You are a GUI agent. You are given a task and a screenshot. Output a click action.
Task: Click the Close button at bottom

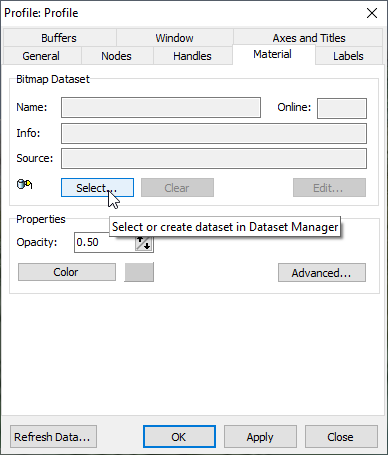tap(341, 437)
